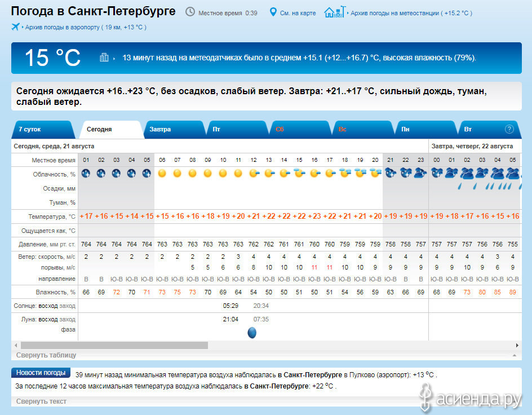Image resolution: width=532 pixels, height=415 pixels.
Task: Open 'Архив погоды в аэропорту' link
Action: pyautogui.click(x=86, y=27)
